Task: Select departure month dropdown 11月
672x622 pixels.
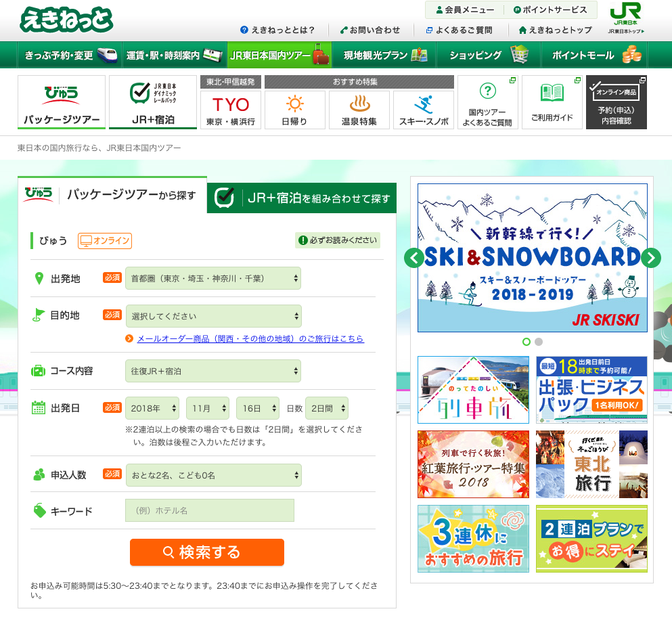Action: [x=208, y=408]
